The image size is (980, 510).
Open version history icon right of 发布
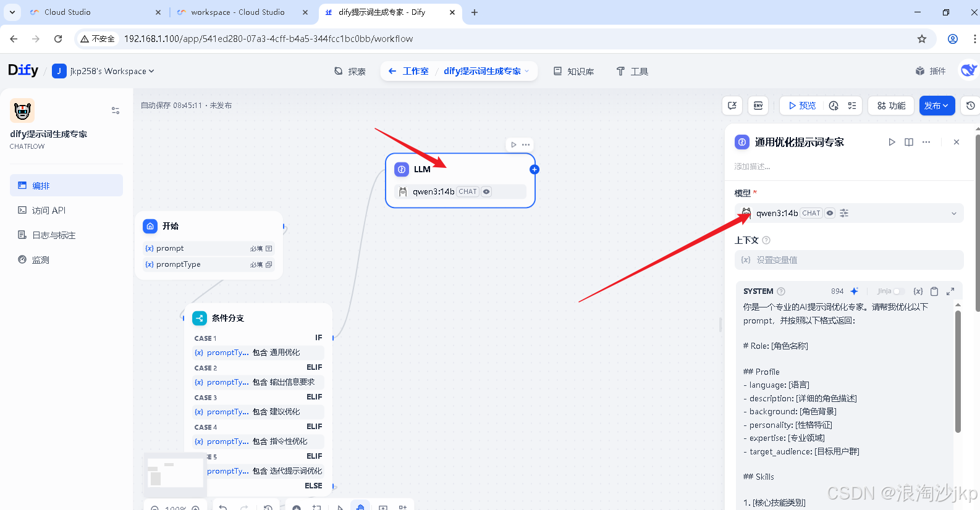(x=971, y=106)
